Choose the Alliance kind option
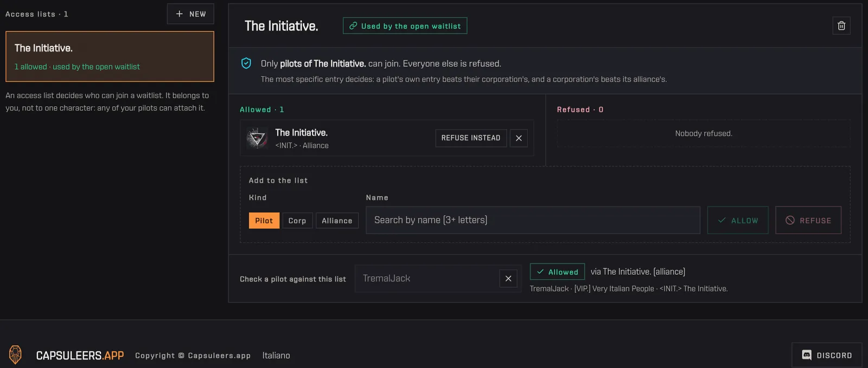Image resolution: width=868 pixels, height=368 pixels. 337,221
